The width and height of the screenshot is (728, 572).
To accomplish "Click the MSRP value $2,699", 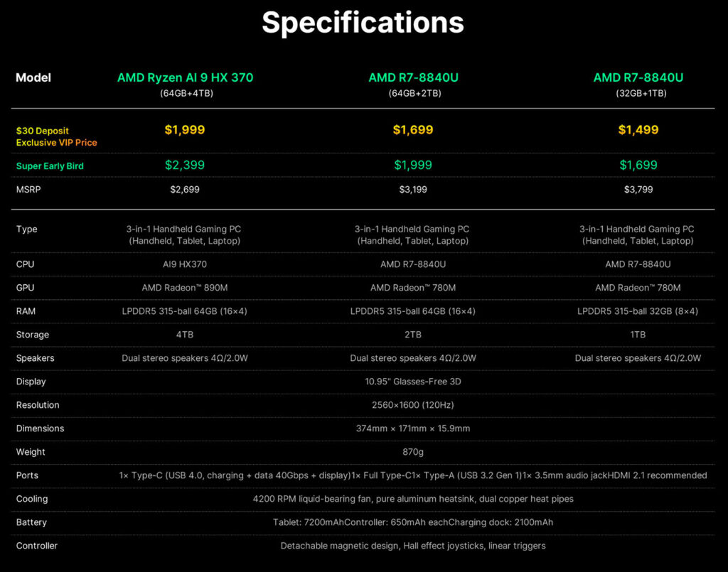I will coord(185,189).
